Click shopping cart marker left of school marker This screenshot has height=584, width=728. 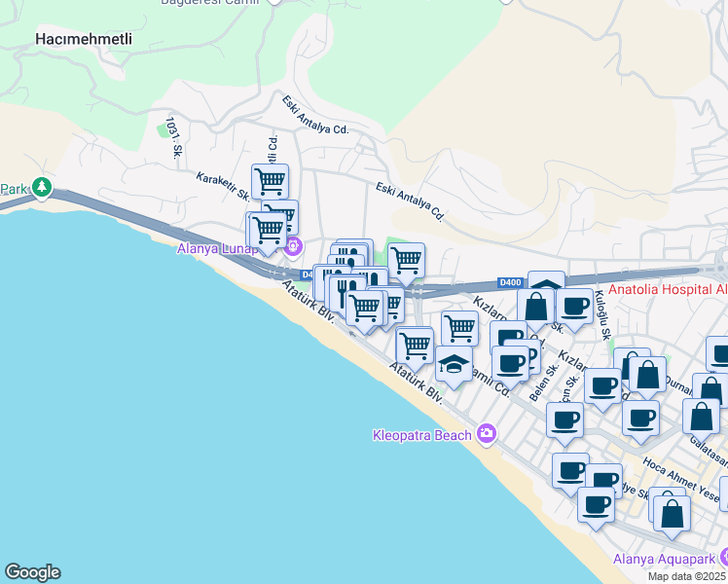415,344
